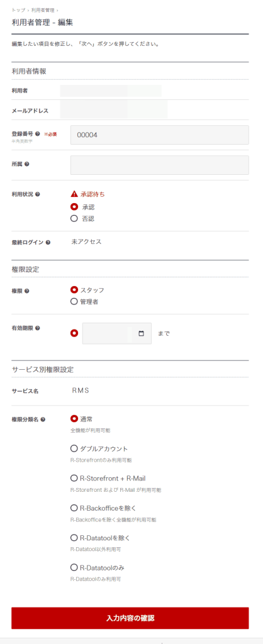Image resolution: width=263 pixels, height=644 pixels.
Task: Click help icon beside 有効期限
Action: click(37, 328)
